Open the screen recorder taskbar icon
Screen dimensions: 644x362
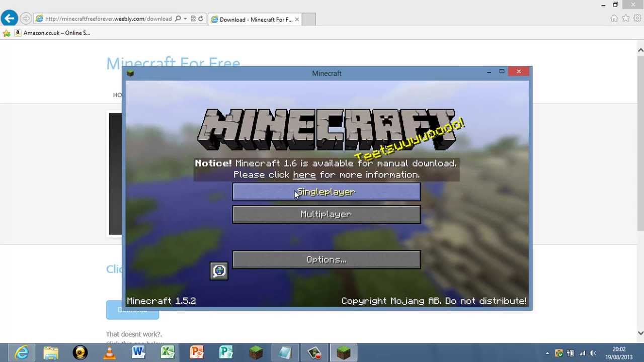[314, 352]
